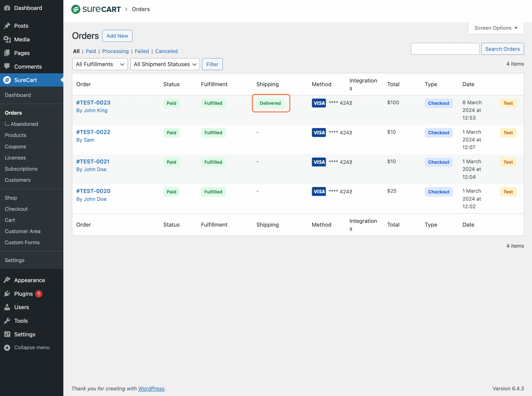The height and width of the screenshot is (396, 532).
Task: Click the Posts pin icon
Action: click(x=7, y=26)
